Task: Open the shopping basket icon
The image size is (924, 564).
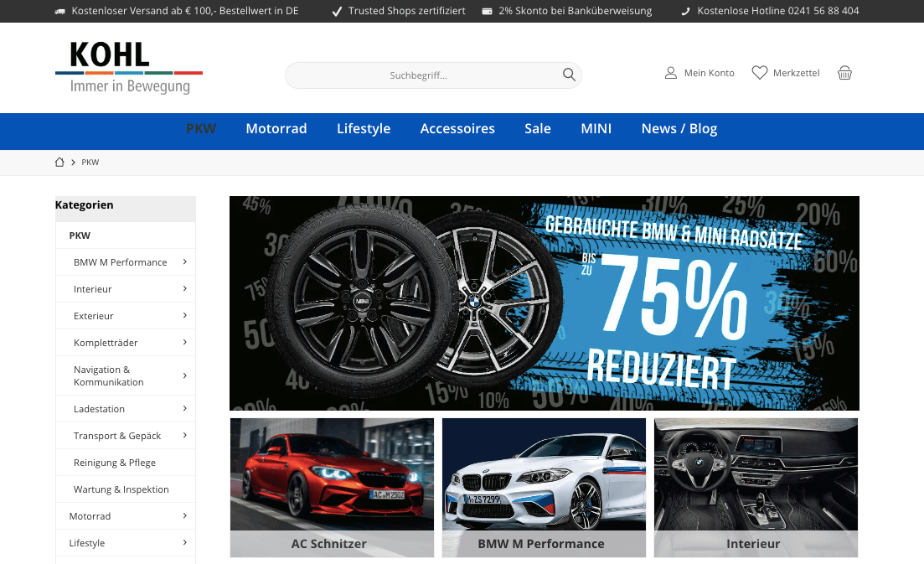Action: 844,72
